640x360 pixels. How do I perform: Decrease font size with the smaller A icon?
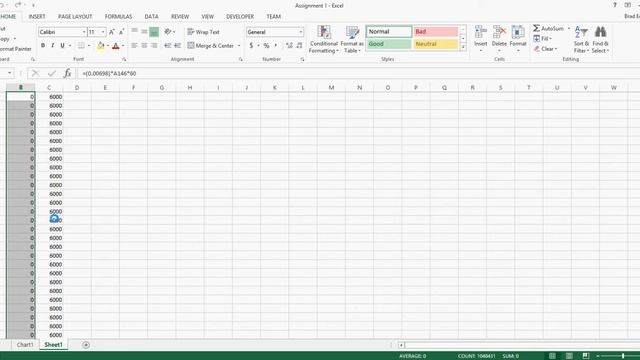(x=121, y=32)
